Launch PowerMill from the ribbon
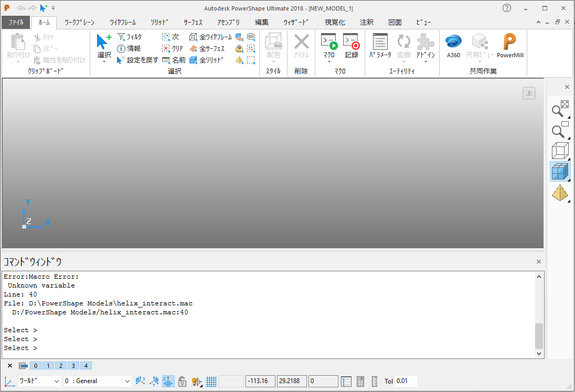 pyautogui.click(x=510, y=46)
